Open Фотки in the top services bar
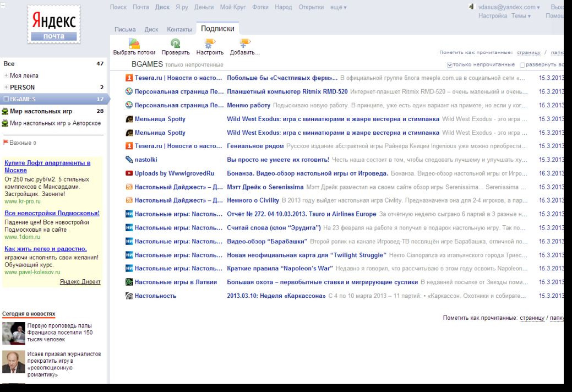 click(x=260, y=7)
